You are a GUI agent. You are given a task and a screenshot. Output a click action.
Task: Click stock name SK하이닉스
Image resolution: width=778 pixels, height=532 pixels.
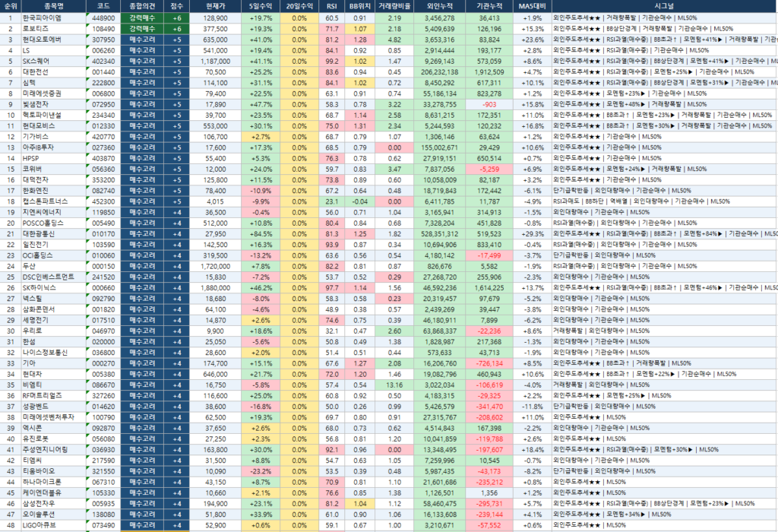point(40,288)
